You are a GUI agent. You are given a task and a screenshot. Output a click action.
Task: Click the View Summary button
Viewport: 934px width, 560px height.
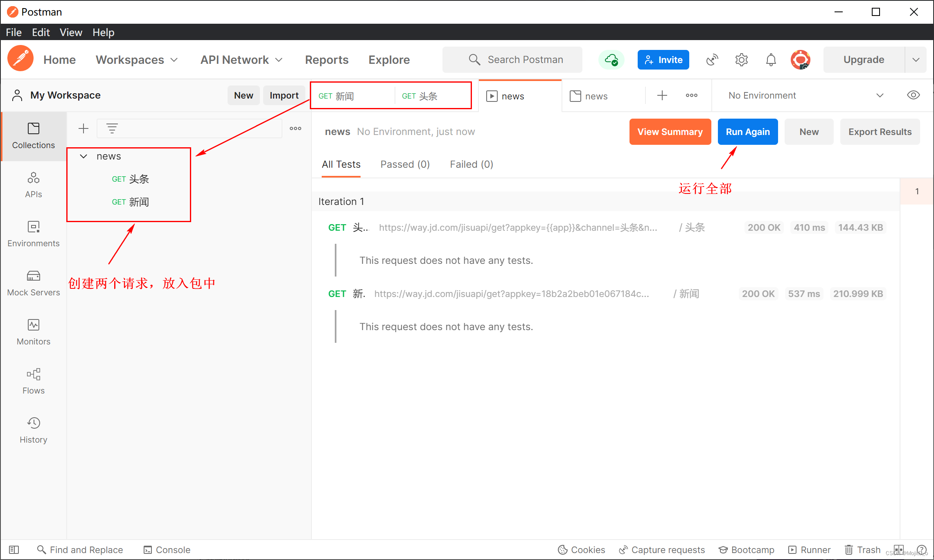pos(670,132)
